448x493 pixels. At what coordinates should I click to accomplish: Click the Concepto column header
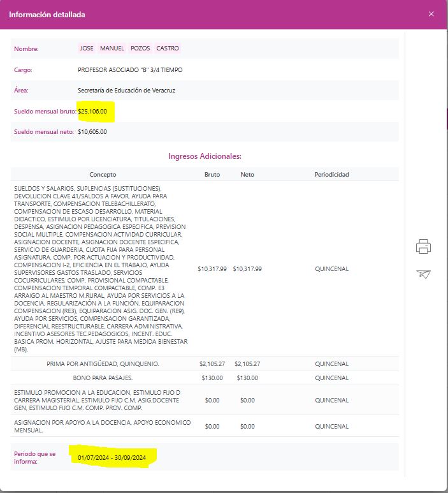[103, 174]
